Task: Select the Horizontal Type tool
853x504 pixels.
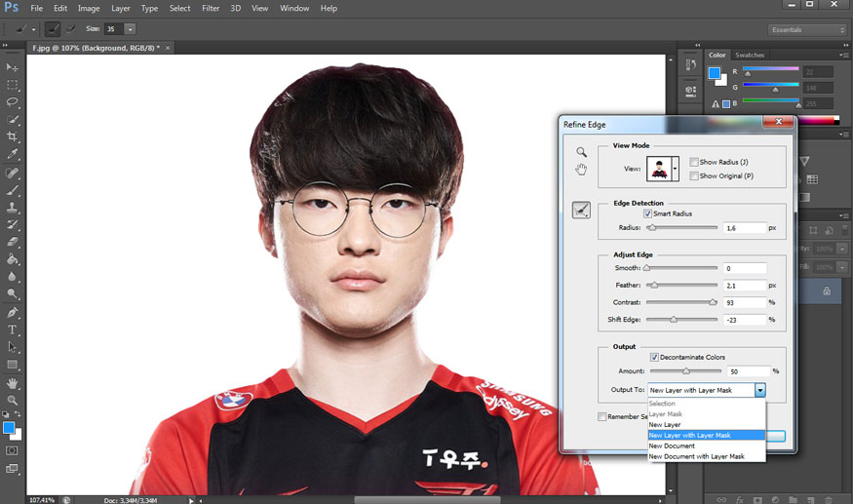Action: pyautogui.click(x=12, y=330)
